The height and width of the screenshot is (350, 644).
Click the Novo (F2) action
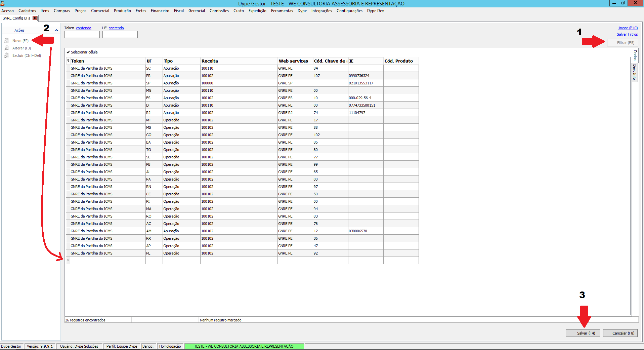coord(20,41)
